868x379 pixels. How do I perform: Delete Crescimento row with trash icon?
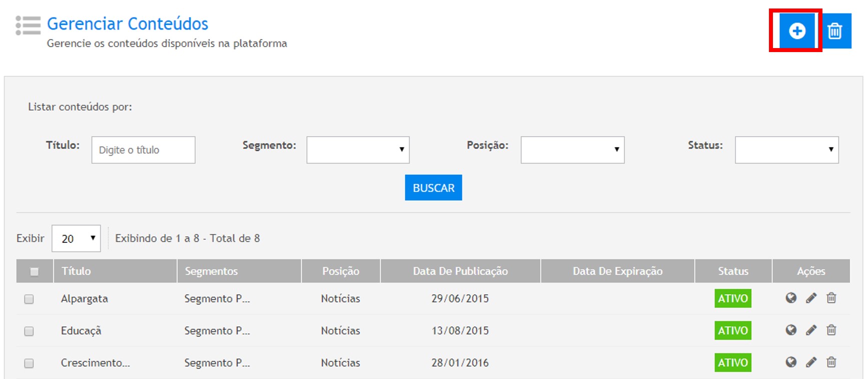click(x=831, y=362)
